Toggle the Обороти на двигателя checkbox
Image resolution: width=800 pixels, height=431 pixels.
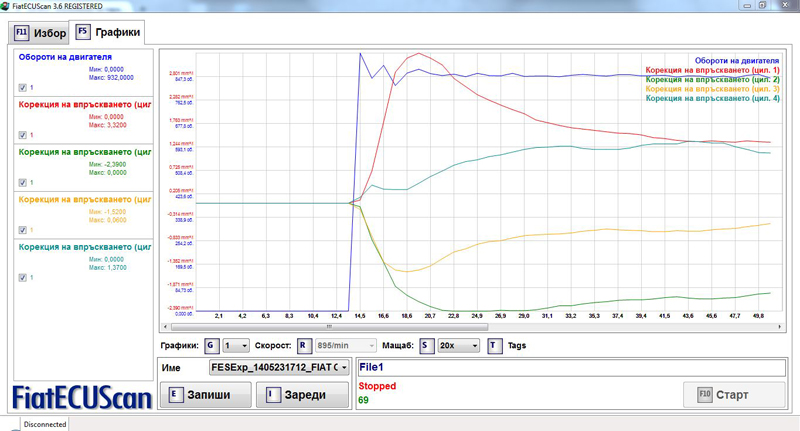tap(22, 87)
